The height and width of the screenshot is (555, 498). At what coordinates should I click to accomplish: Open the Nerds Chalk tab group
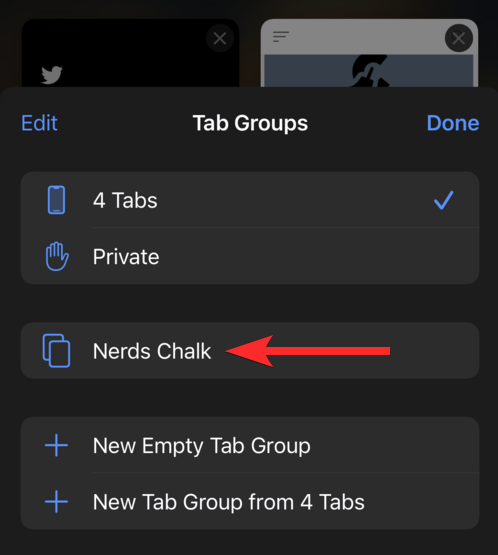click(x=250, y=351)
